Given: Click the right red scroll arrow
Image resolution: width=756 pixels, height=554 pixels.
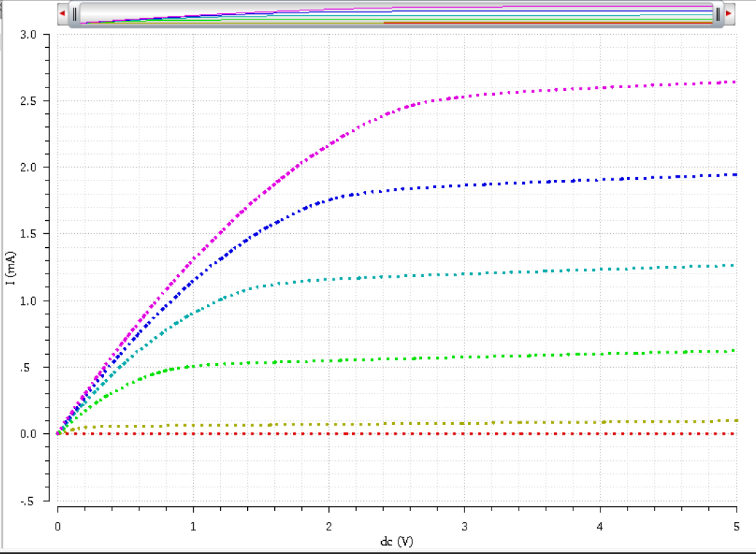Looking at the screenshot, I should tap(729, 14).
